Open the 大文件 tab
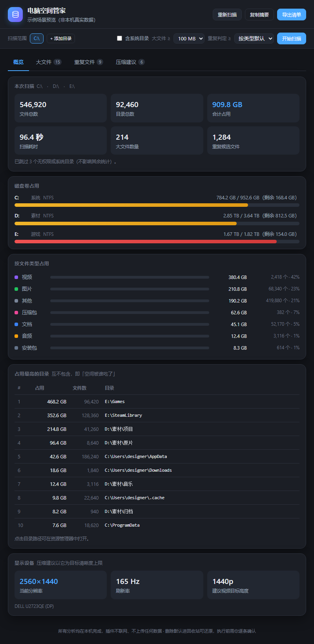Image resolution: width=314 pixels, height=644 pixels. click(49, 62)
